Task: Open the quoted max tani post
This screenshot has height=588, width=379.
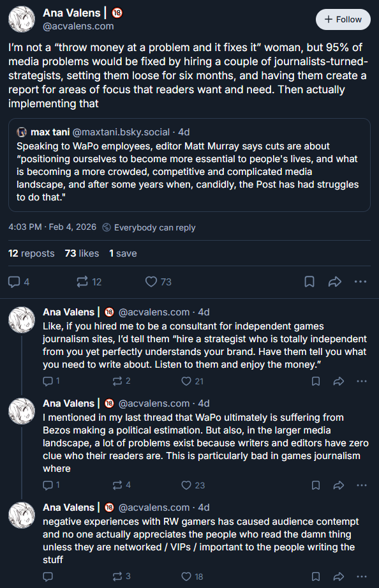Action: (x=189, y=165)
